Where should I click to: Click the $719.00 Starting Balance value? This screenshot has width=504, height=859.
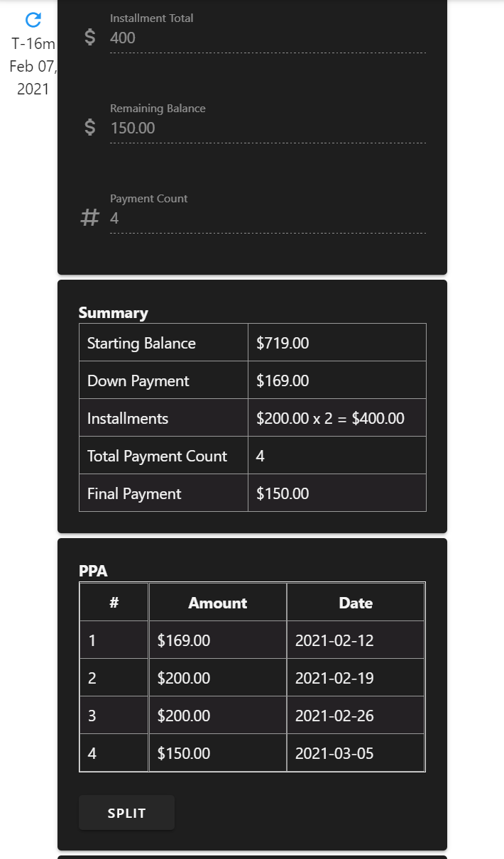click(283, 344)
